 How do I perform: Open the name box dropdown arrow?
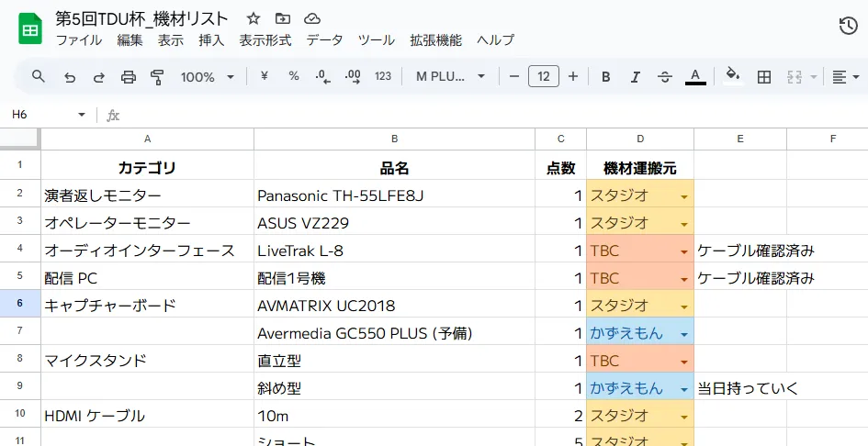click(x=82, y=115)
